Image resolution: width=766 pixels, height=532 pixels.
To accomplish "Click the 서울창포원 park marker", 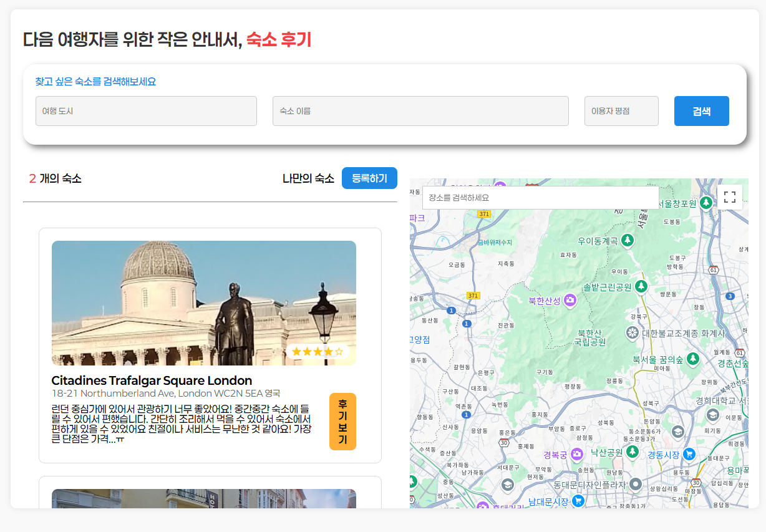I will (x=705, y=203).
